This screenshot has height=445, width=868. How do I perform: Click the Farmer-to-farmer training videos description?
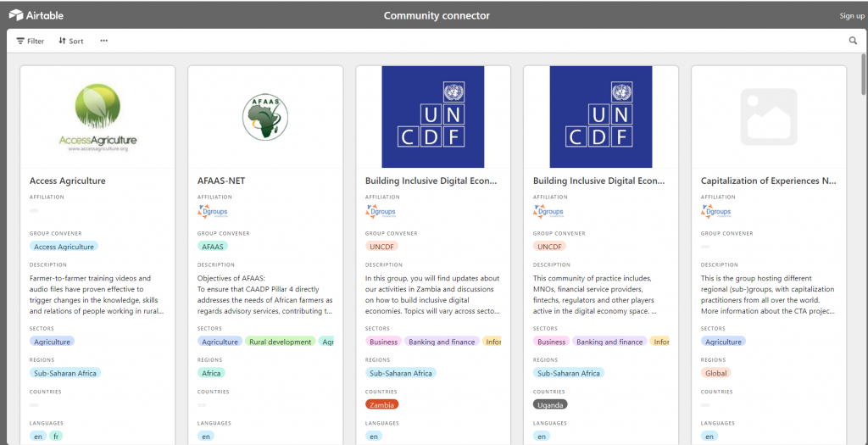(97, 294)
